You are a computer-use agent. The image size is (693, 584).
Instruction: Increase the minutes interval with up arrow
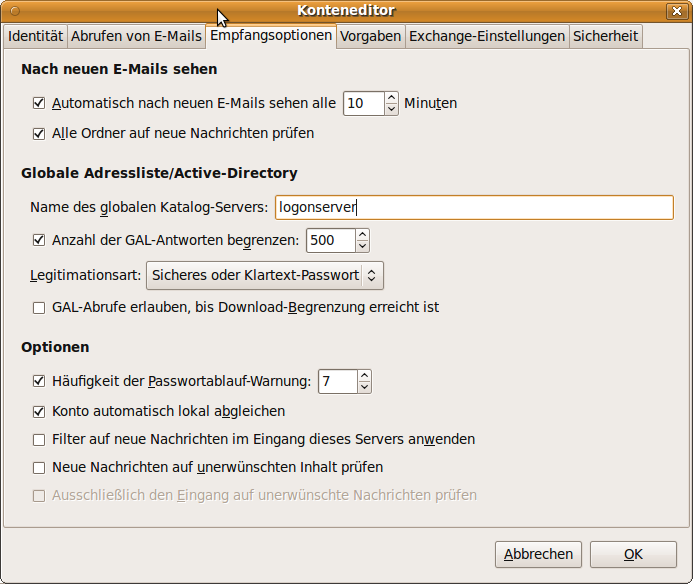click(391, 98)
